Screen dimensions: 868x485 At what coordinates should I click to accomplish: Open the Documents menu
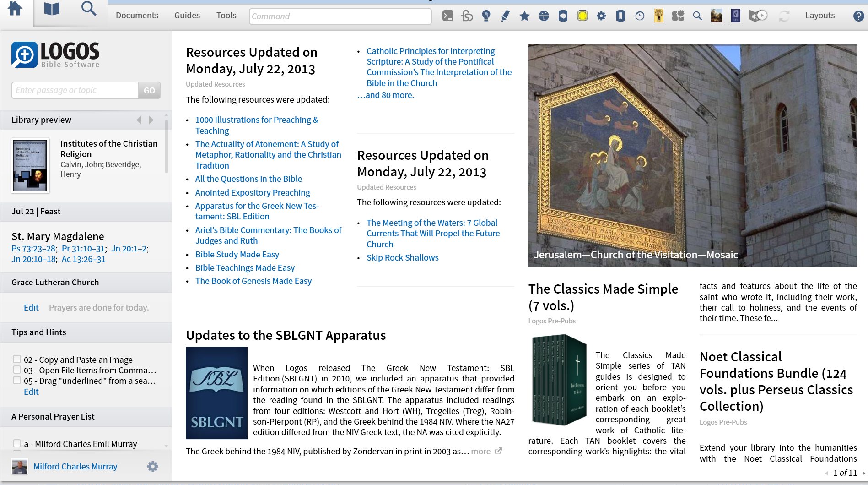[x=137, y=15]
